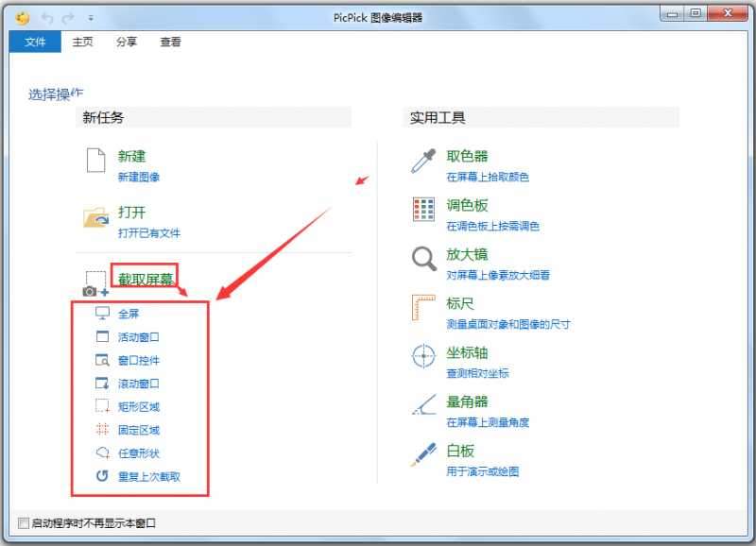Click the Open file folder icon
756x546 pixels.
96,217
